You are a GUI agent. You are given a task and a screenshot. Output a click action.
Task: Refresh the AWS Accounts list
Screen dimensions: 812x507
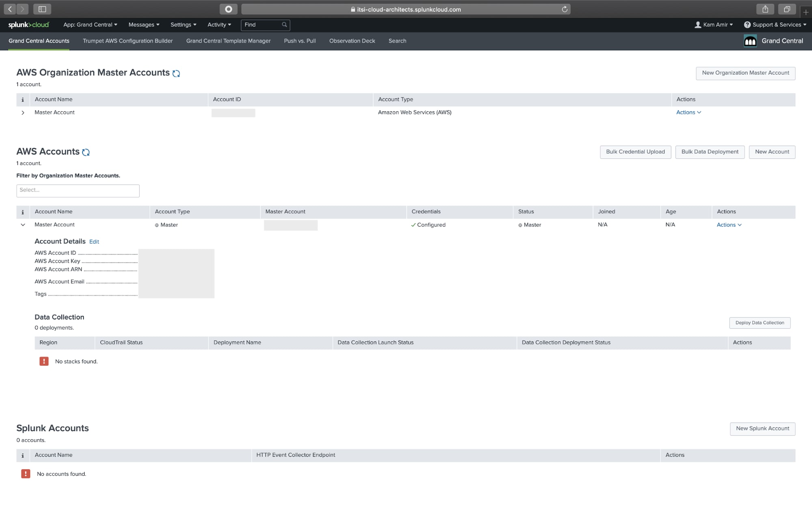(86, 152)
